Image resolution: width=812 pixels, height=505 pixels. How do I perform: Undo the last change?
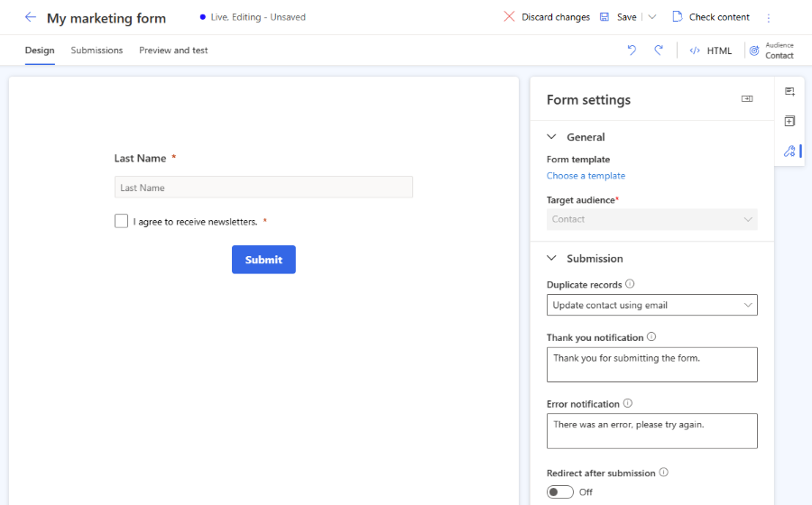632,50
